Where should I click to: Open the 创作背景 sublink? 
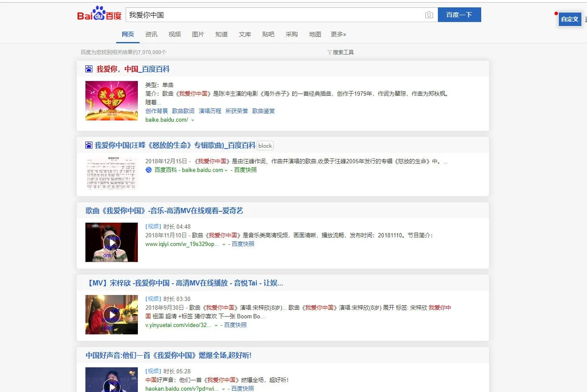[157, 111]
